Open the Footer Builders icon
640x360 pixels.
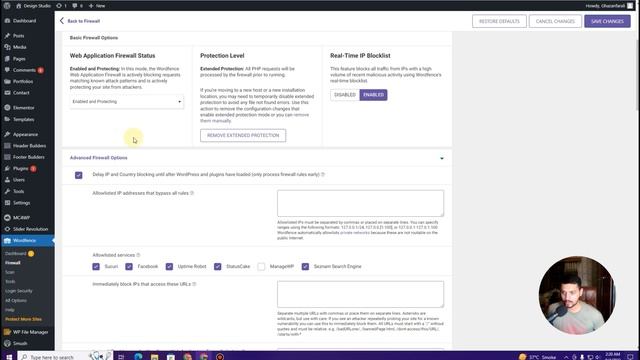(x=7, y=157)
